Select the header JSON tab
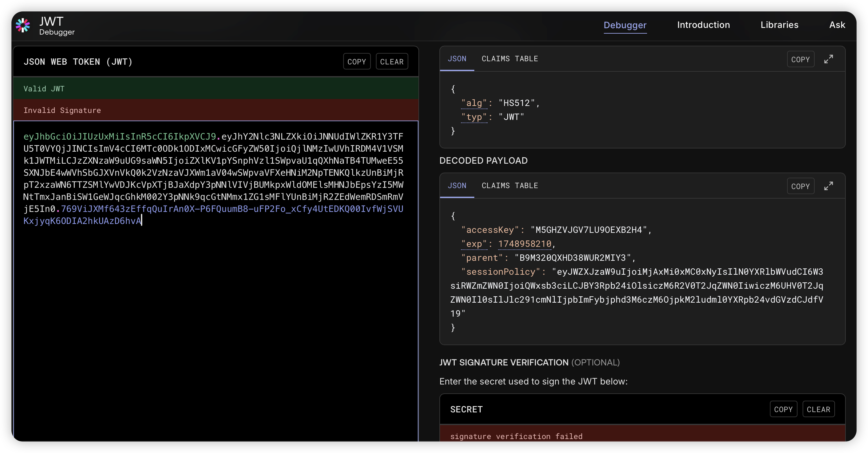This screenshot has height=453, width=868. 457,59
